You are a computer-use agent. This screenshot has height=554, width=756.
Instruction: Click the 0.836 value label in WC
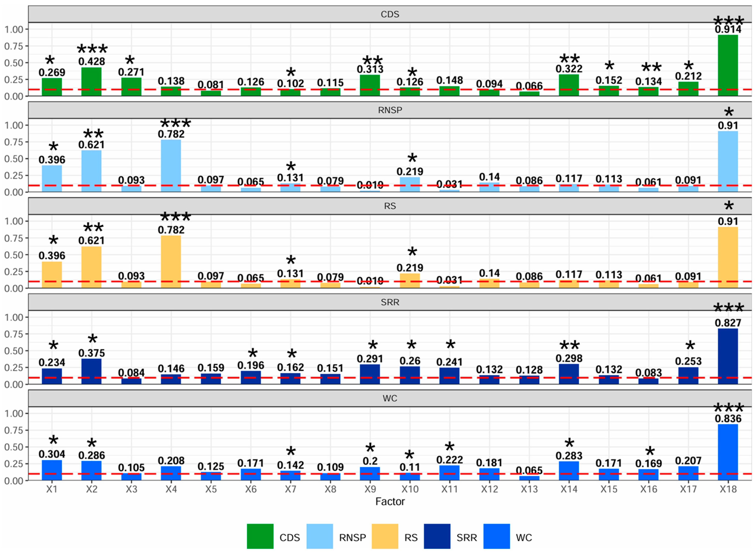[x=728, y=418]
